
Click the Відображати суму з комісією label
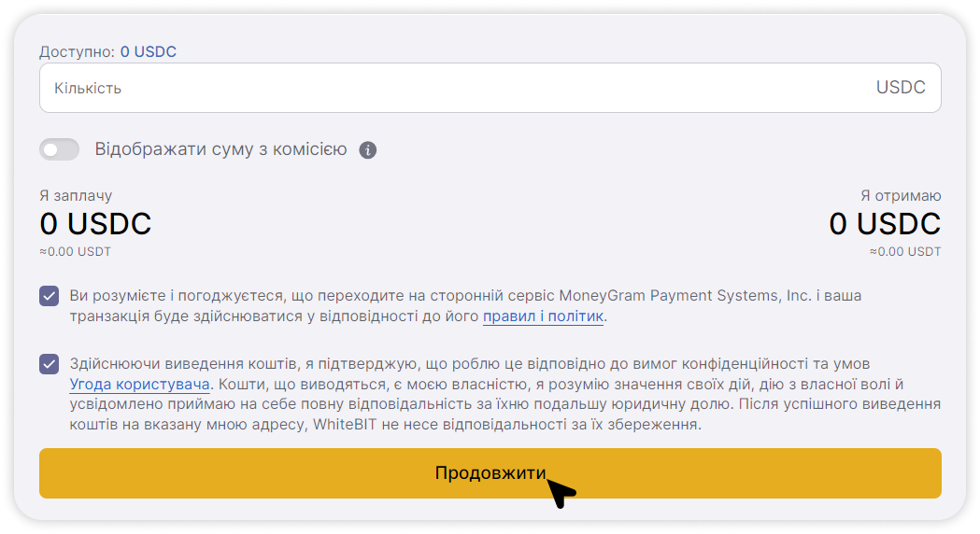point(220,149)
